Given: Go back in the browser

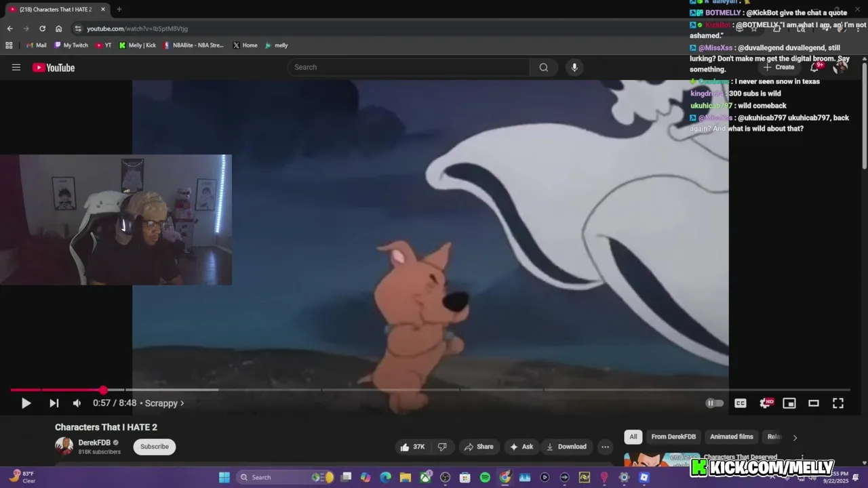Looking at the screenshot, I should tap(9, 28).
